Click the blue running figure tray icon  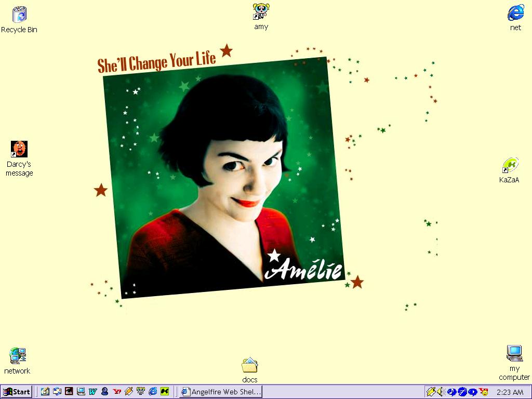[462, 392]
